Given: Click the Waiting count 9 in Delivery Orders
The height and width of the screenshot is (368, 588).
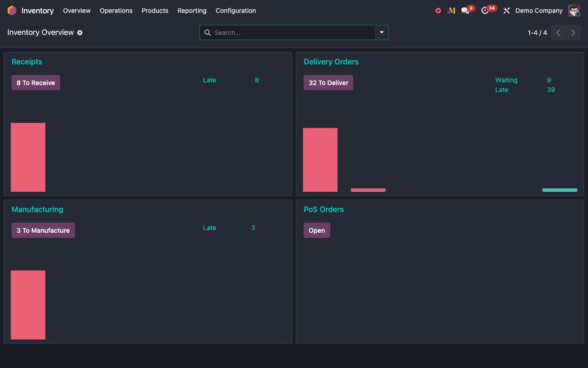Looking at the screenshot, I should (549, 80).
